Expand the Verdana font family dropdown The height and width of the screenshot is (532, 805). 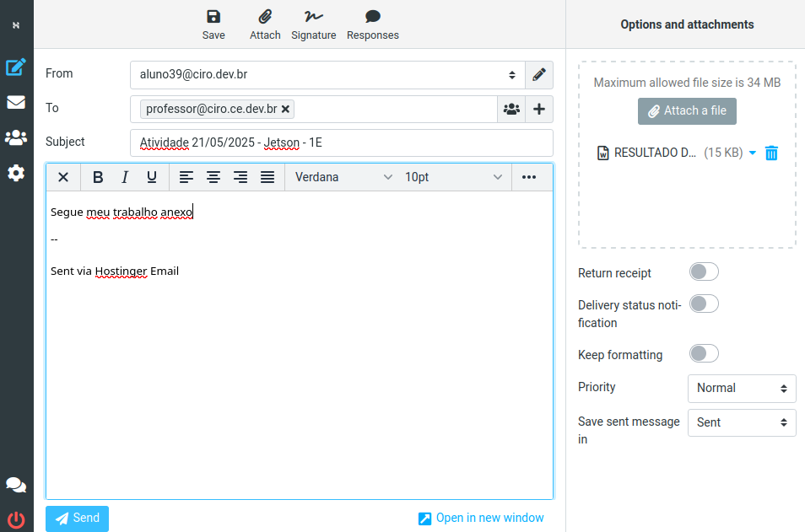click(x=343, y=177)
